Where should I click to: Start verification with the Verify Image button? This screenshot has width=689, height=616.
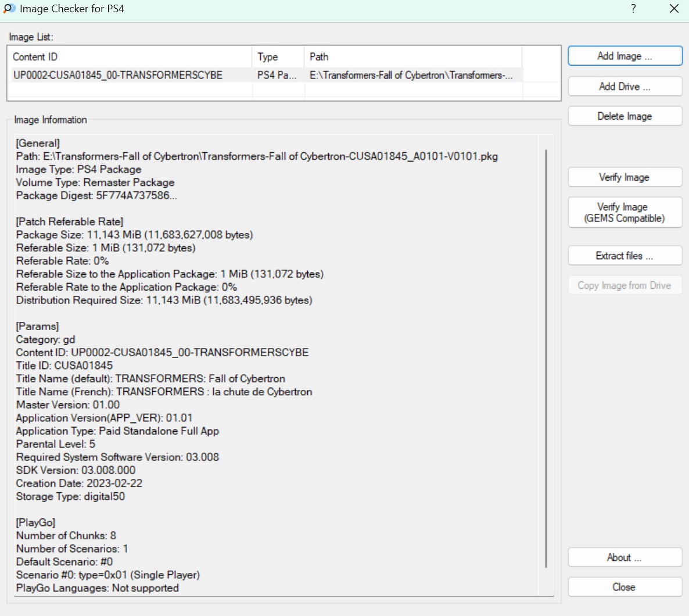(625, 177)
